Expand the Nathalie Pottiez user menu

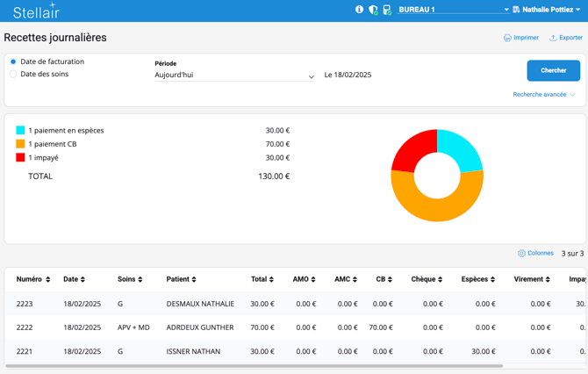550,11
